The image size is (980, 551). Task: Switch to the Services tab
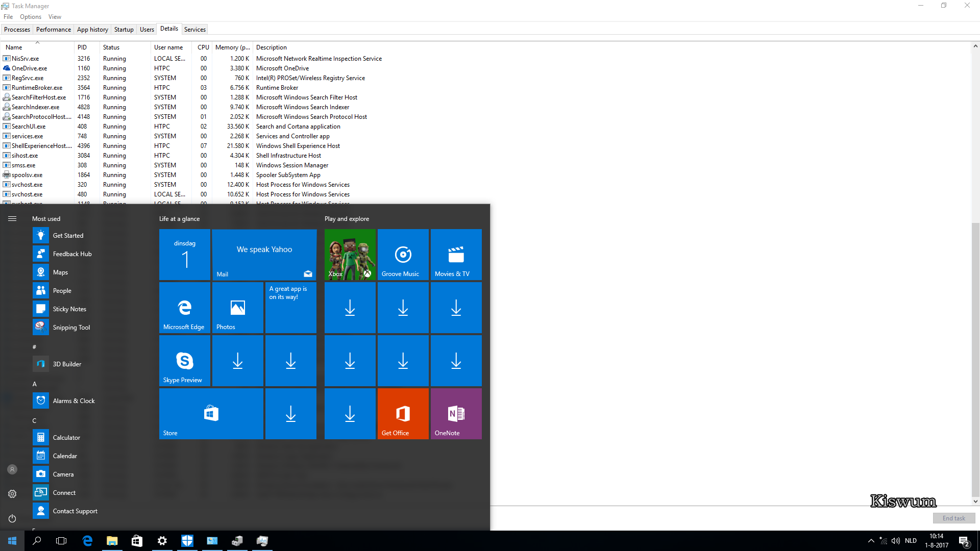pos(195,29)
